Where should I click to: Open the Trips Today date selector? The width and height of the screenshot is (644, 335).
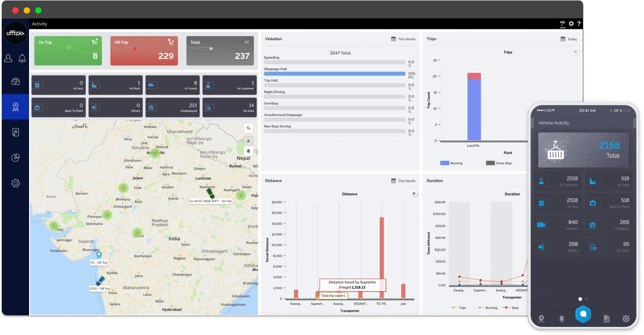[x=569, y=39]
